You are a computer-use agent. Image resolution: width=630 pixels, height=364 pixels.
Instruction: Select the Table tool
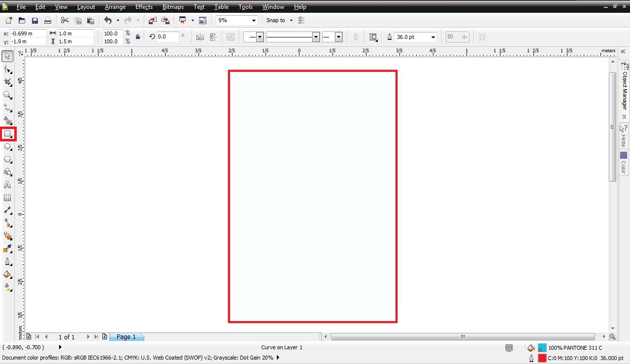coord(7,198)
